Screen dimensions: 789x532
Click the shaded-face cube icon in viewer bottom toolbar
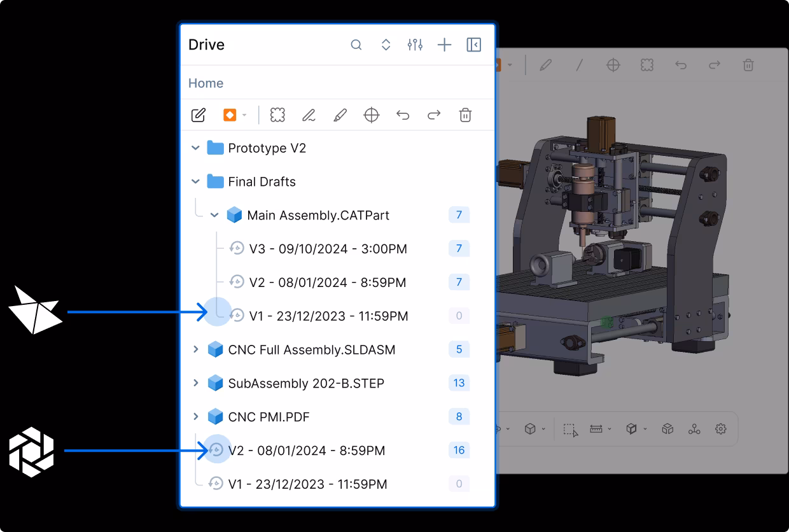coord(631,429)
